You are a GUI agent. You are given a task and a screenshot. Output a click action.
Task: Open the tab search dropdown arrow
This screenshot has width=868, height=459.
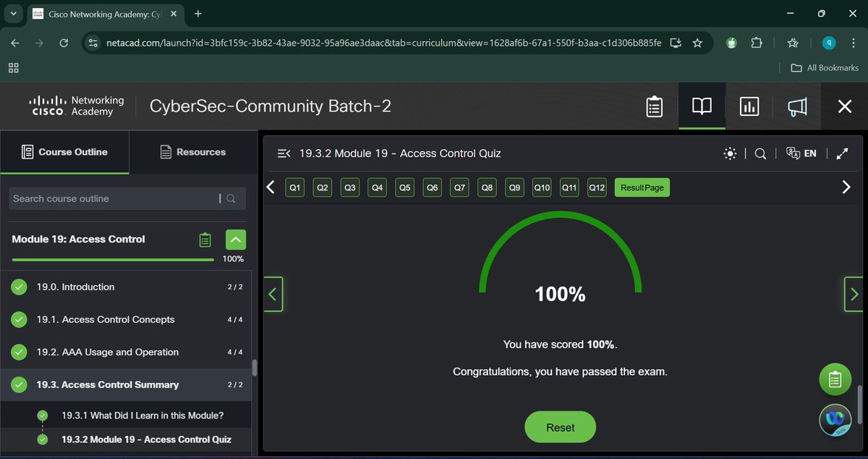pos(13,14)
